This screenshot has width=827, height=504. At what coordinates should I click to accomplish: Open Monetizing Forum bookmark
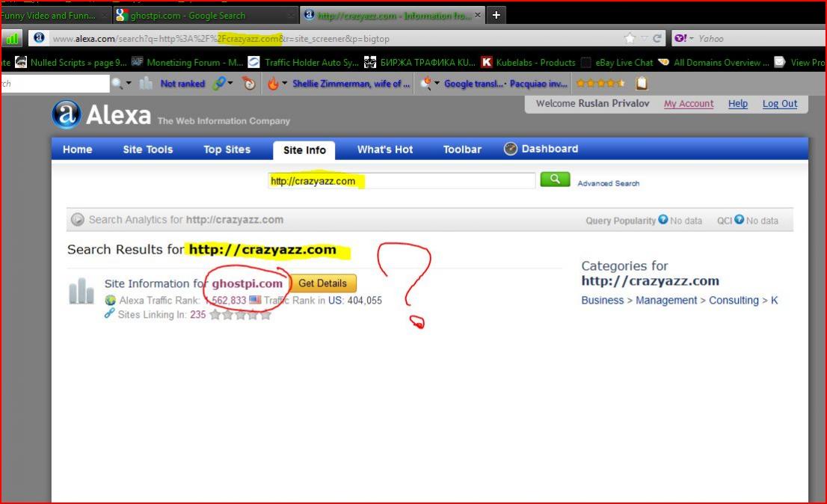tap(188, 62)
